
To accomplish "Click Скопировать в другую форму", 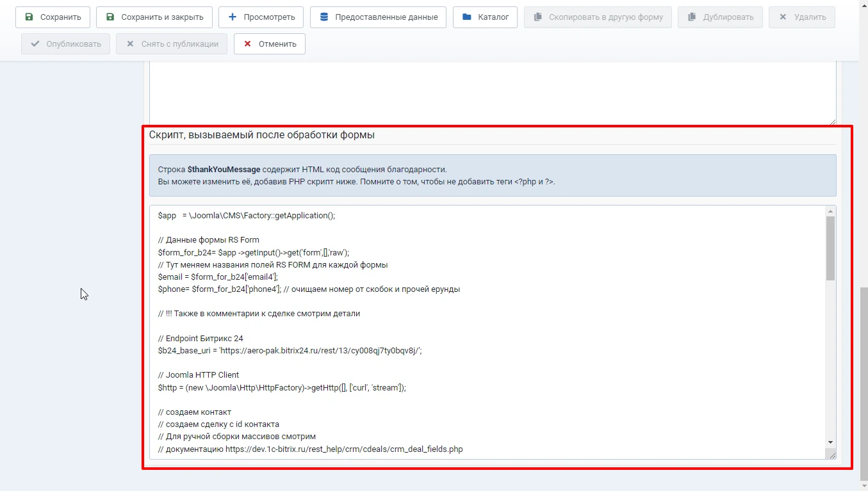I will 598,17.
